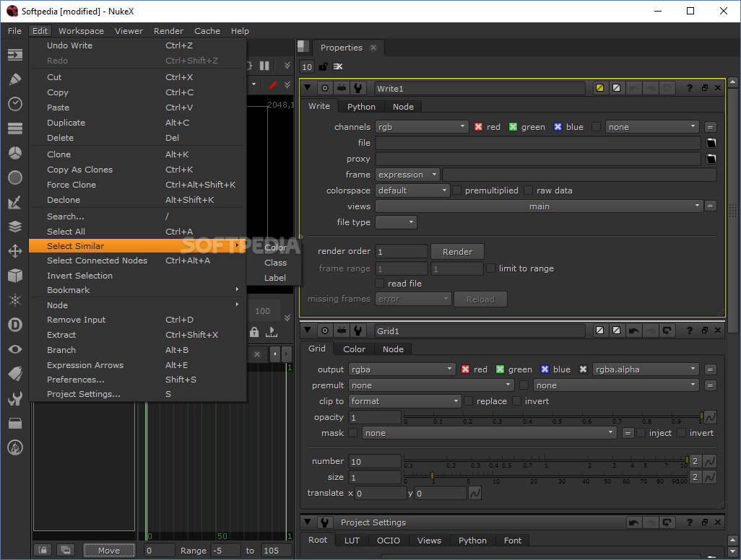Collapse the Project Settings panel triangle

coord(308,522)
